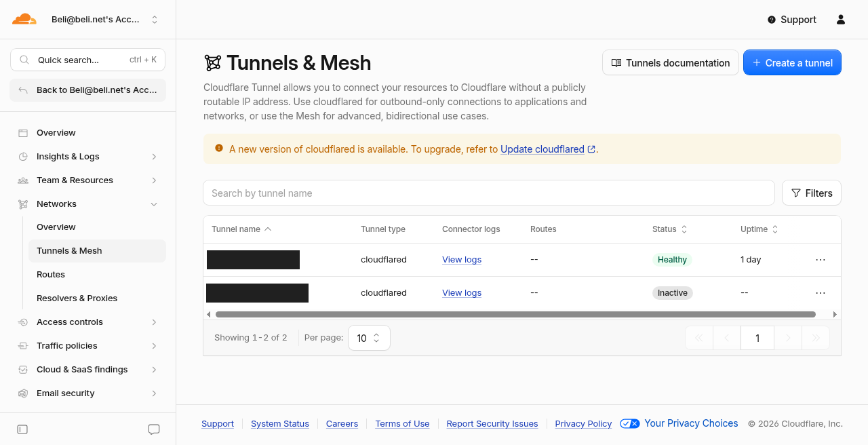Image resolution: width=868 pixels, height=445 pixels.
Task: Expand Traffic policies chevron
Action: [x=154, y=346]
